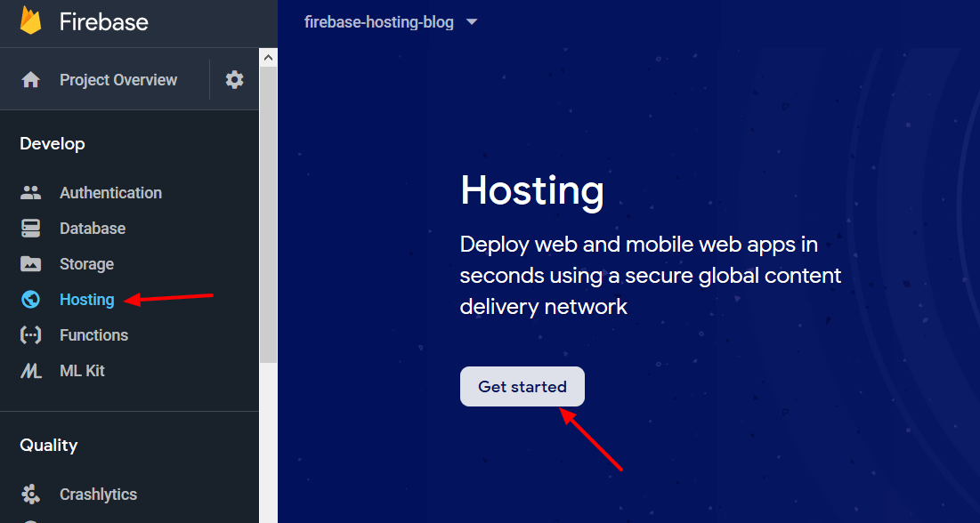The height and width of the screenshot is (523, 980).
Task: Click the Firebase flame logo
Action: 30,20
